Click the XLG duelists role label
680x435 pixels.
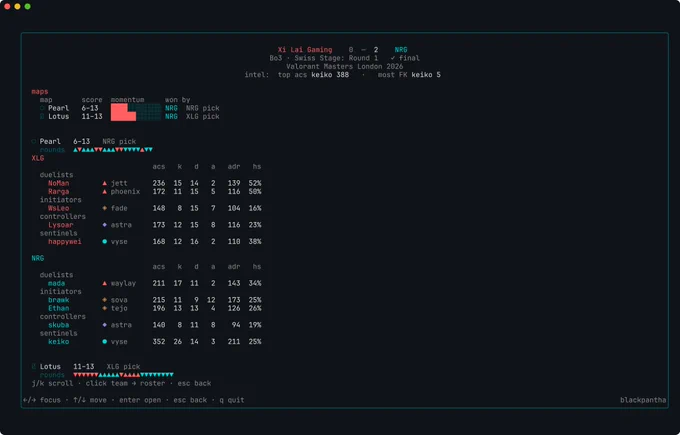pos(56,175)
